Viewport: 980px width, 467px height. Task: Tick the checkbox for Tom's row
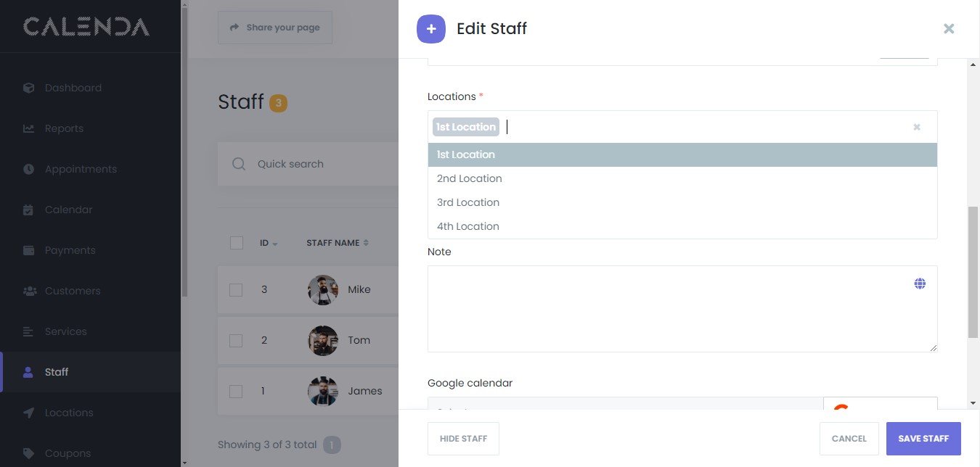236,340
